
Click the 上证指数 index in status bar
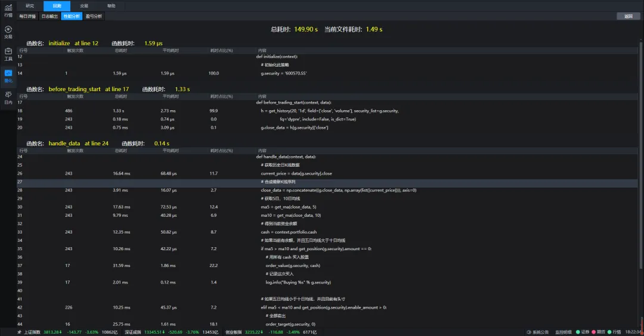(32, 332)
